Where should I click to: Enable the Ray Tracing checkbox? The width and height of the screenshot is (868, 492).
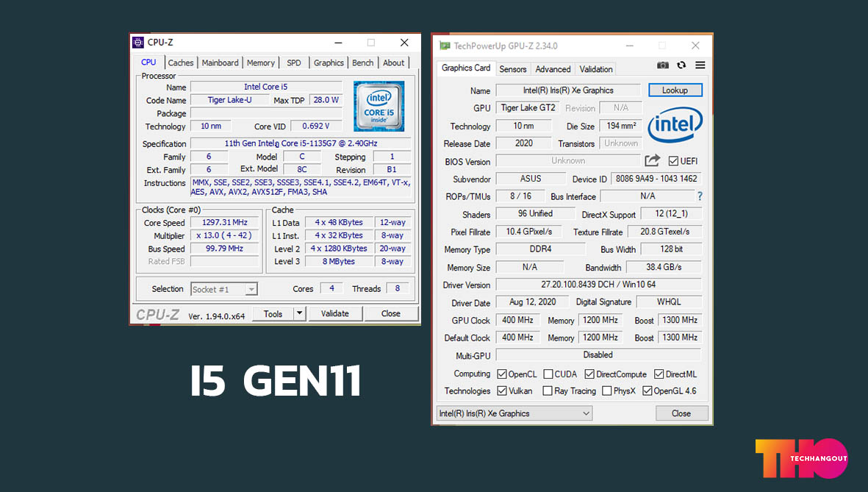(x=548, y=391)
